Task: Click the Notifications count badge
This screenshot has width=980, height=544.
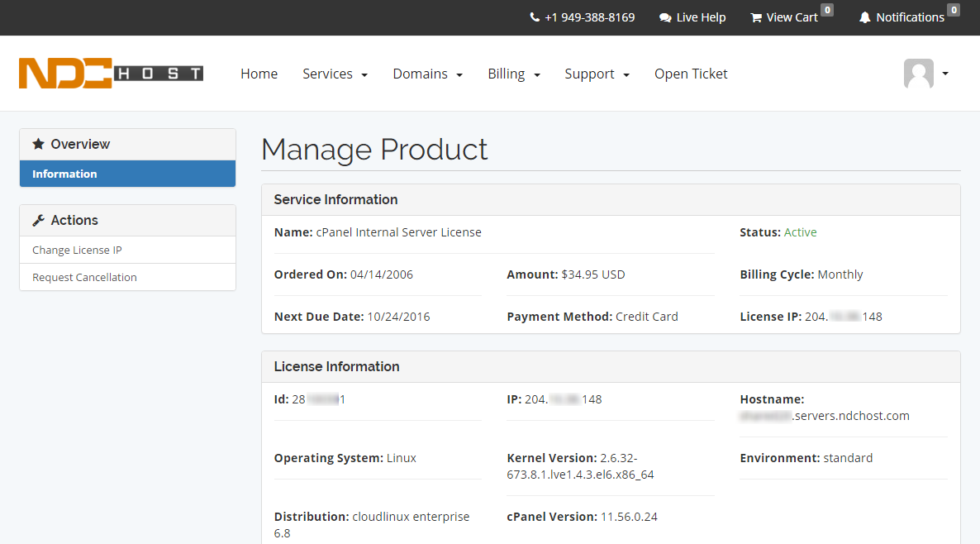Action: click(x=953, y=10)
